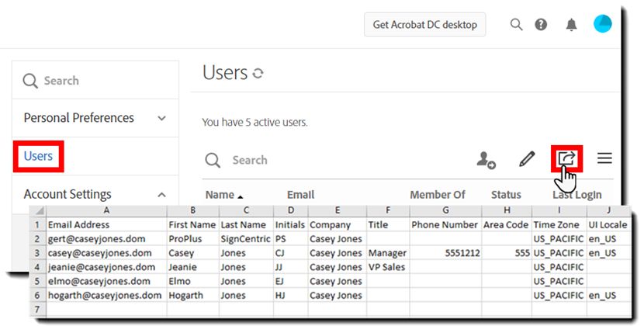This screenshot has width=644, height=326.
Task: Expand the Personal Preferences section
Action: [162, 119]
